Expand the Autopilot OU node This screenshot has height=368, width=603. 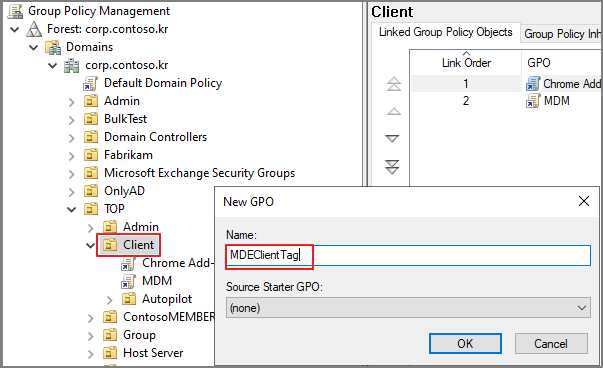tap(110, 300)
